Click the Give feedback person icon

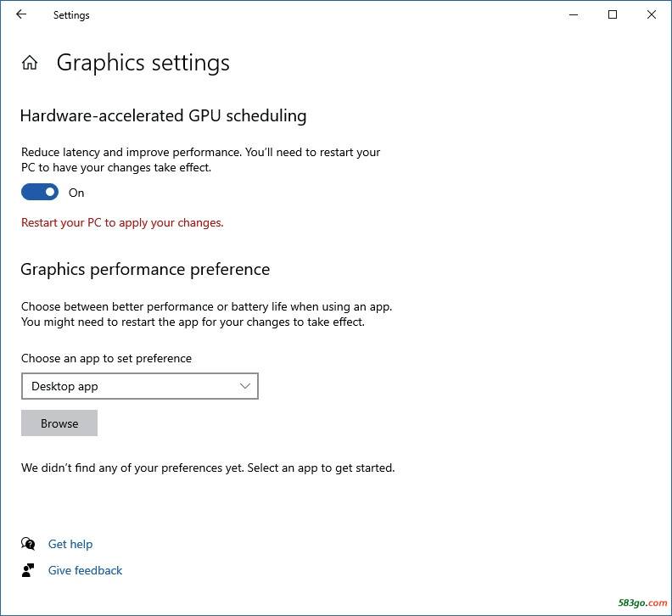(x=28, y=570)
